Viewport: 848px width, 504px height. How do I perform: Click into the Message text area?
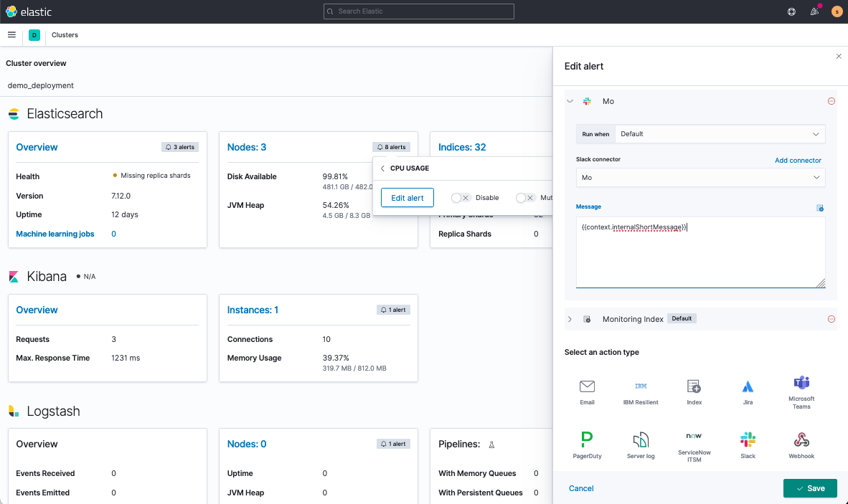pyautogui.click(x=700, y=252)
